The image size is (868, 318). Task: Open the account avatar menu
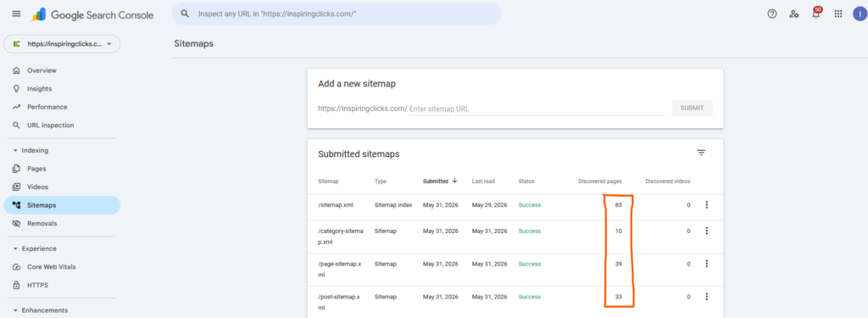[860, 14]
